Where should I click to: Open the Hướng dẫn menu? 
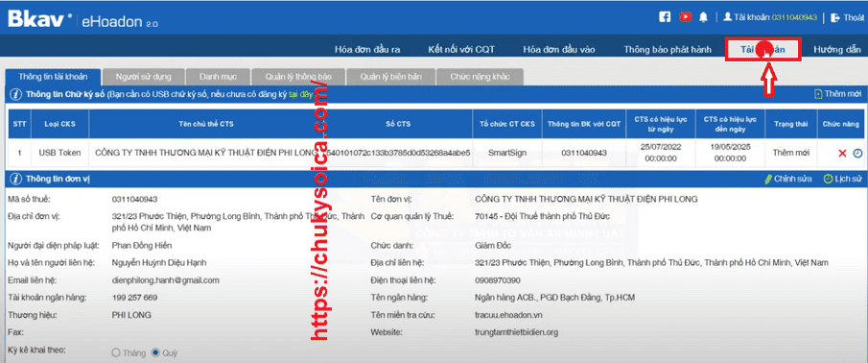pyautogui.click(x=837, y=49)
